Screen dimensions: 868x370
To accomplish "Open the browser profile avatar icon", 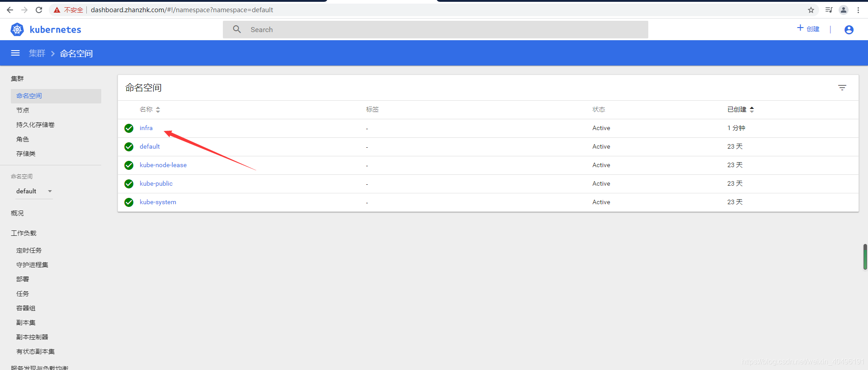I will coord(844,10).
